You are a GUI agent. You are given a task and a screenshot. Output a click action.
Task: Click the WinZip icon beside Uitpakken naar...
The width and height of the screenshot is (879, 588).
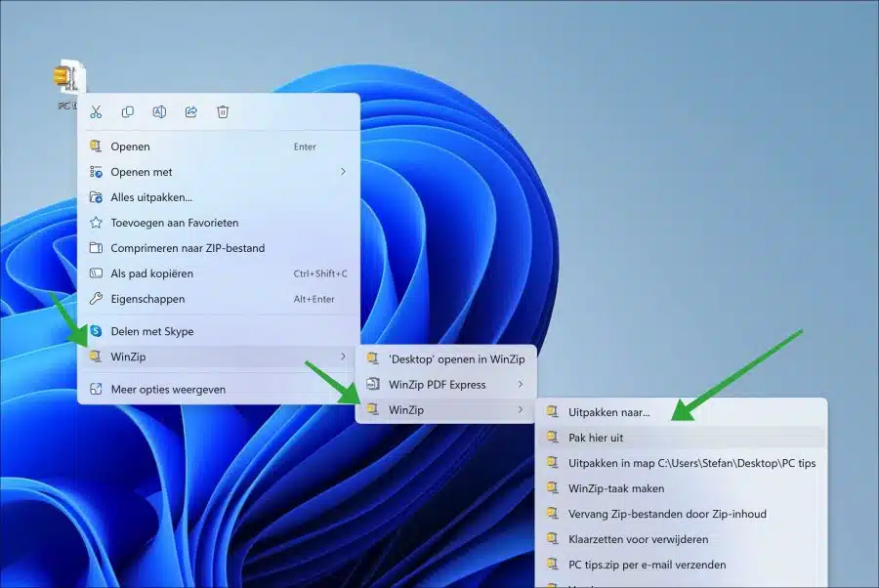[553, 411]
